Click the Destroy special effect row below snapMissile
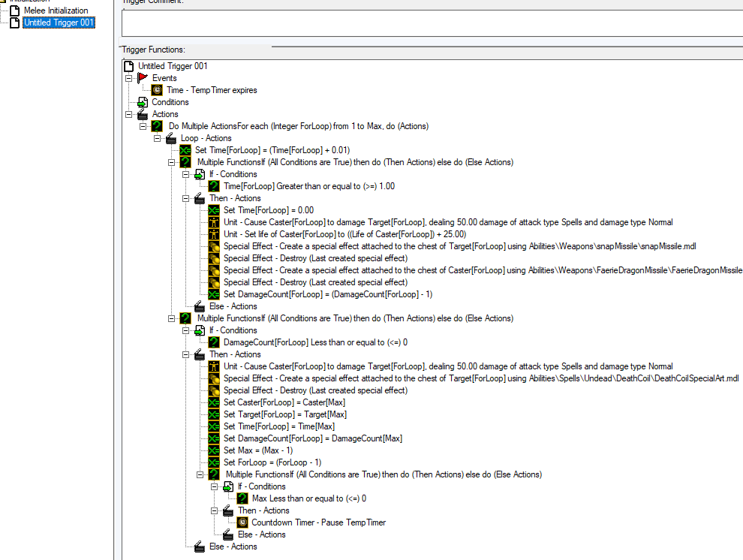This screenshot has width=743, height=560. [315, 258]
